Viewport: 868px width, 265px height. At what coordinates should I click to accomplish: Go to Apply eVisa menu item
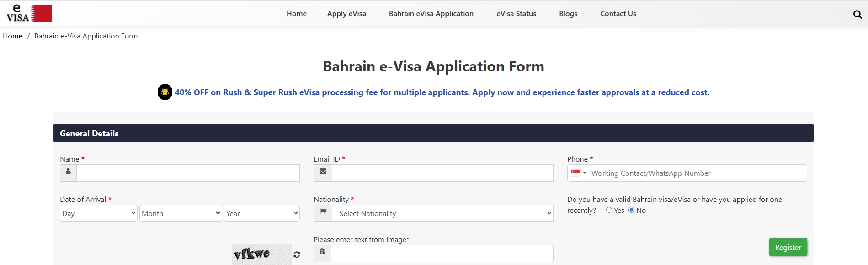[x=346, y=14]
